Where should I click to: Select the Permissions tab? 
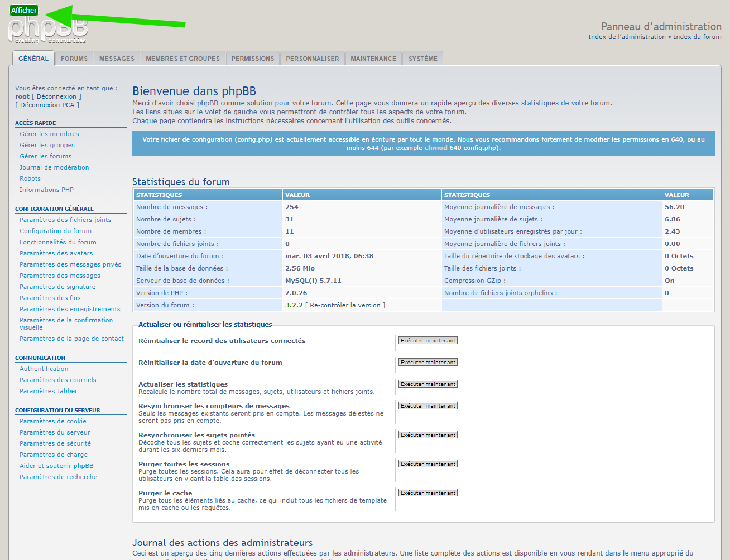253,59
